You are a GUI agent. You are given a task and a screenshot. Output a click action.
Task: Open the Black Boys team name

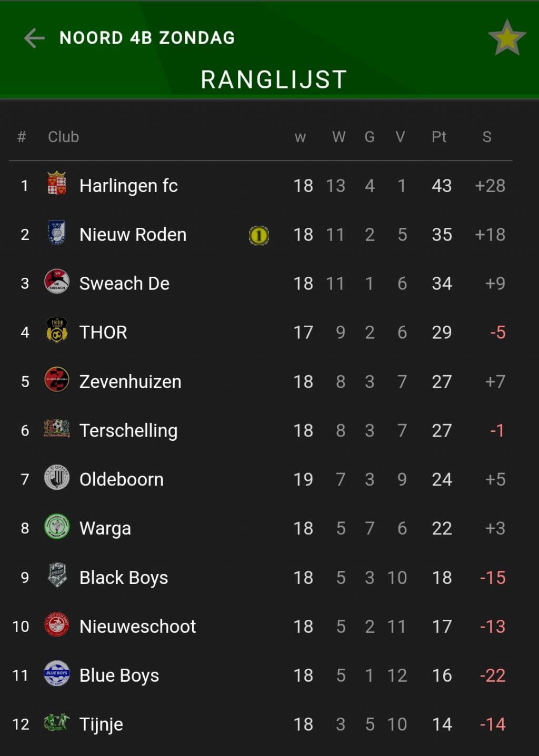[x=124, y=578]
